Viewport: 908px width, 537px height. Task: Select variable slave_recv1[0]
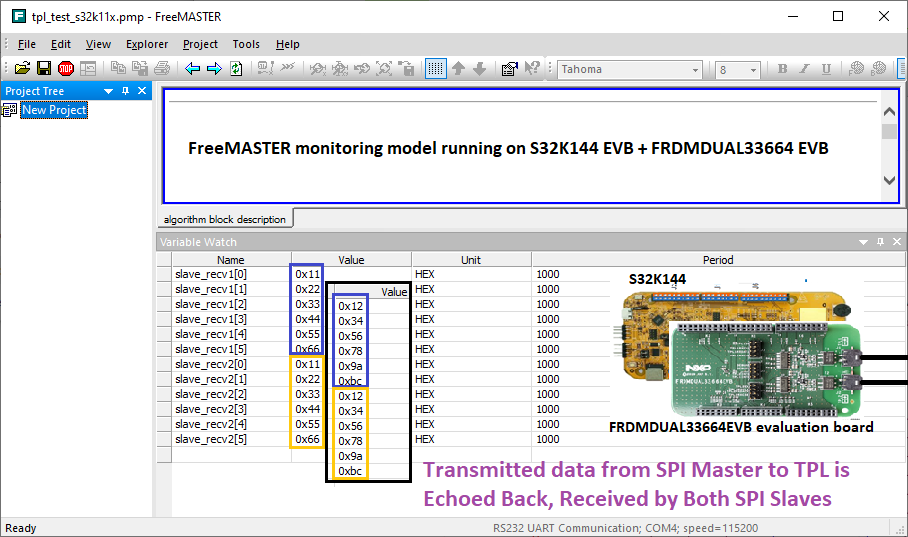click(211, 274)
